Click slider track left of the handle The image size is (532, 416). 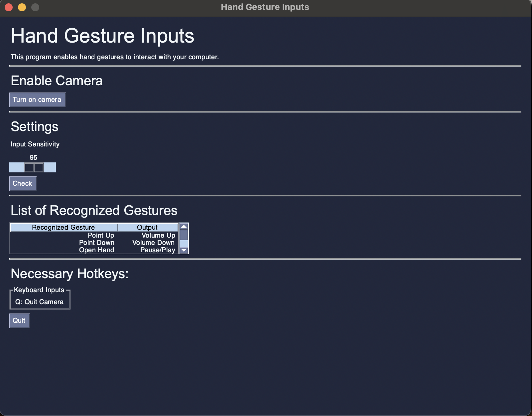[17, 167]
